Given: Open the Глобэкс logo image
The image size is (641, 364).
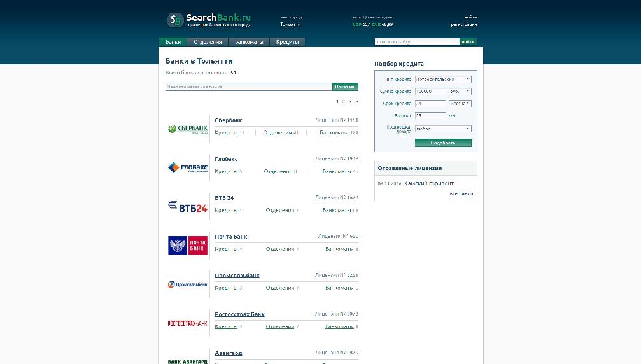Looking at the screenshot, I should point(188,167).
